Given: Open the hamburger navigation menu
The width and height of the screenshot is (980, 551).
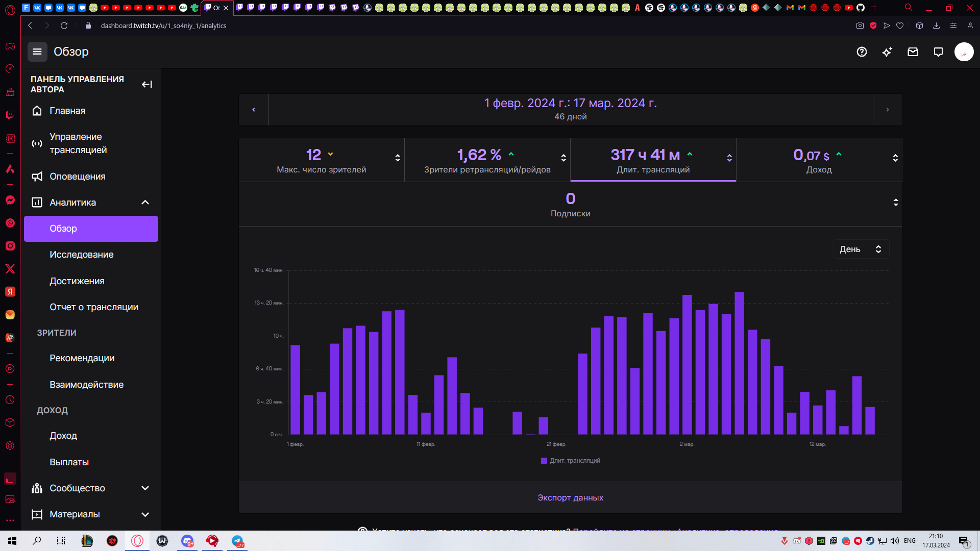Looking at the screenshot, I should [x=37, y=52].
